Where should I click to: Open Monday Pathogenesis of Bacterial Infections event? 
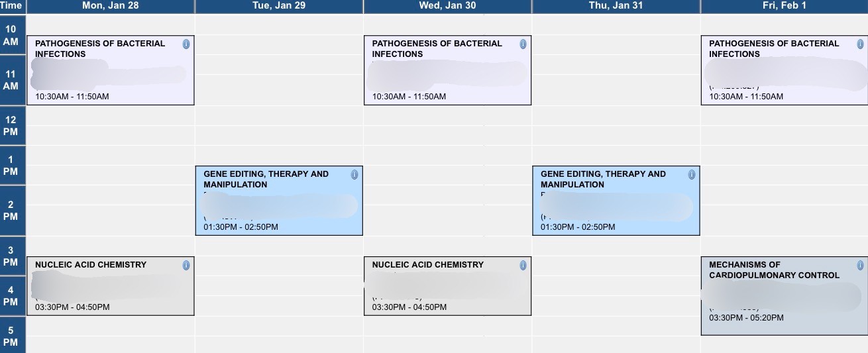pyautogui.click(x=111, y=70)
